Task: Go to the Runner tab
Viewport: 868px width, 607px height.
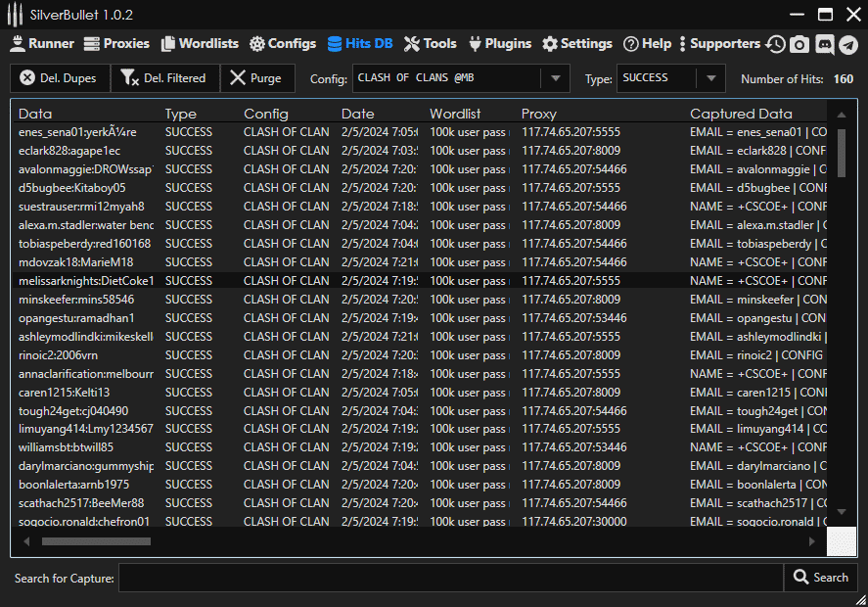Action: 42,44
